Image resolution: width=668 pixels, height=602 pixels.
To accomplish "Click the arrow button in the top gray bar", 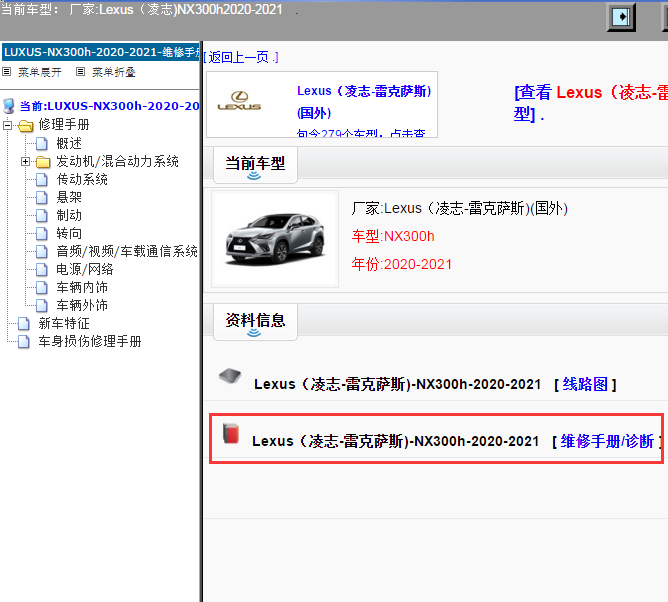I will [x=621, y=17].
